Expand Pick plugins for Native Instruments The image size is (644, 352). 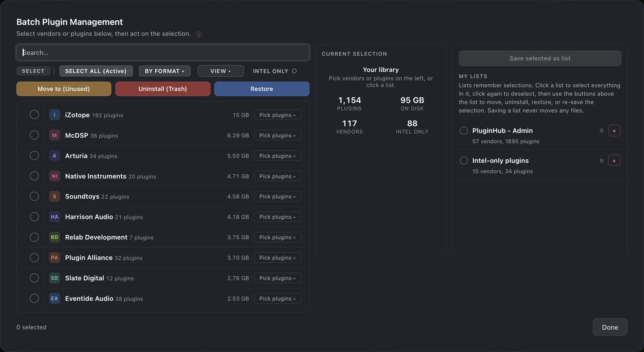pyautogui.click(x=277, y=176)
